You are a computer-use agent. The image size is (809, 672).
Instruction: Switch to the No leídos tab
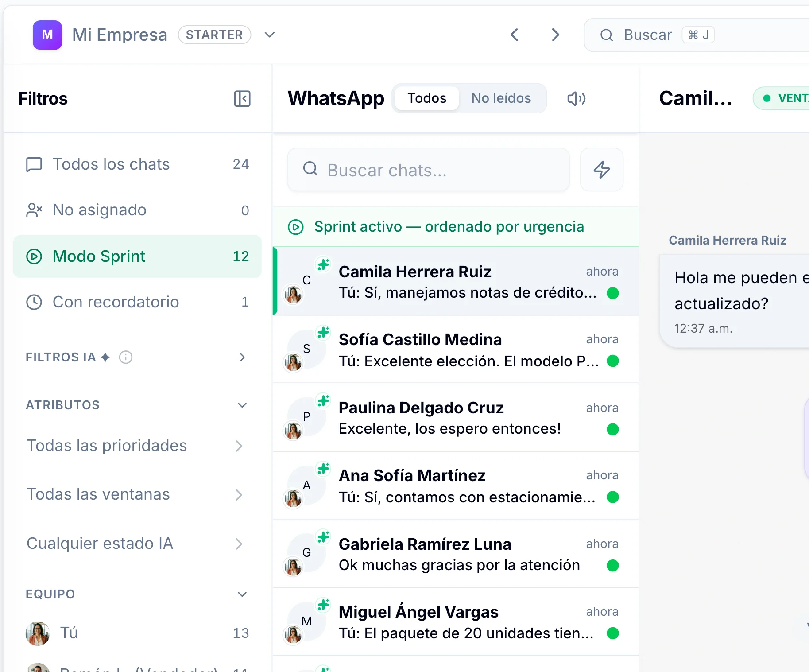pyautogui.click(x=501, y=98)
